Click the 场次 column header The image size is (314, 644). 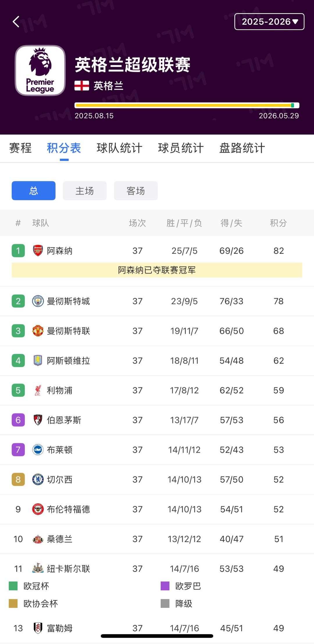pyautogui.click(x=138, y=223)
